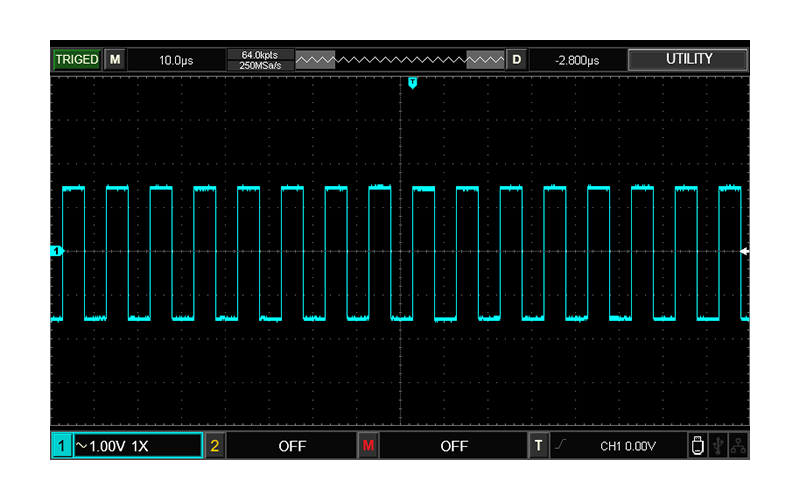The height and width of the screenshot is (500, 800).
Task: Click the T trigger icon in bottom bar
Action: click(x=539, y=446)
